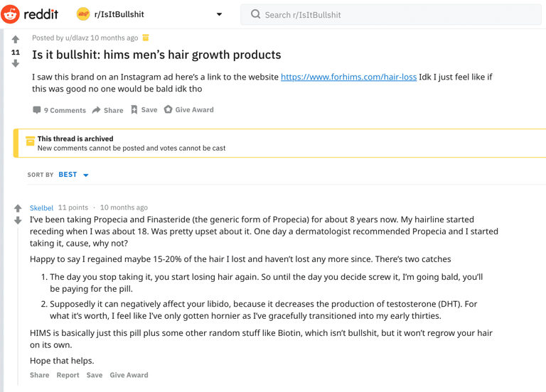Open the forhims.com hair-loss link
The image size is (546, 392).
pyautogui.click(x=348, y=77)
